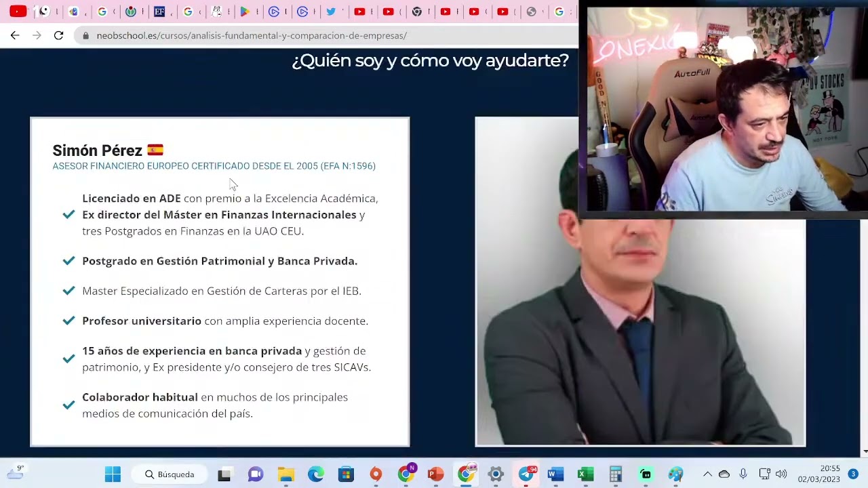Open the volume control in system tray

(x=781, y=474)
